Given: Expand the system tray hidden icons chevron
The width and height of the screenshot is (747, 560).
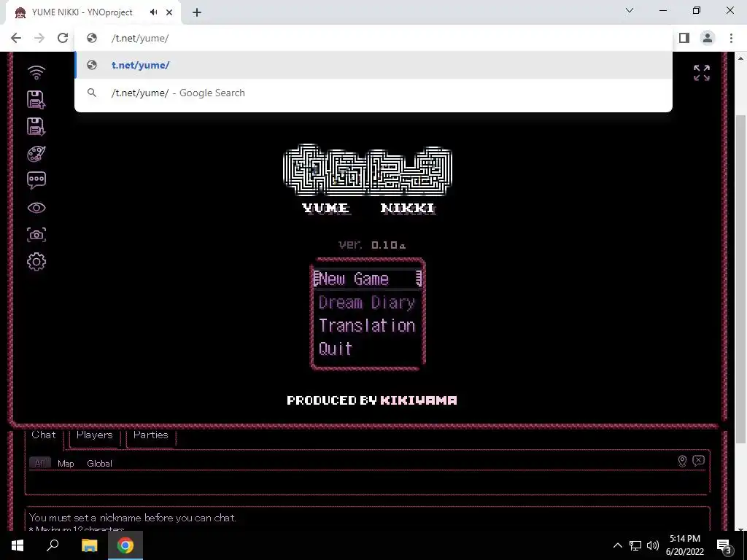Looking at the screenshot, I should [x=617, y=545].
